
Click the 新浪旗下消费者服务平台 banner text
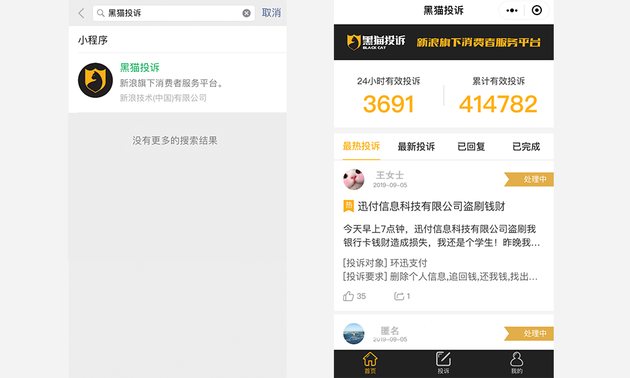pos(479,42)
